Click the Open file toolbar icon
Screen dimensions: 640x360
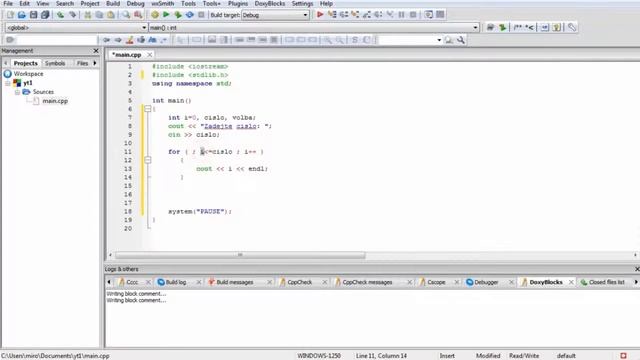point(22,15)
